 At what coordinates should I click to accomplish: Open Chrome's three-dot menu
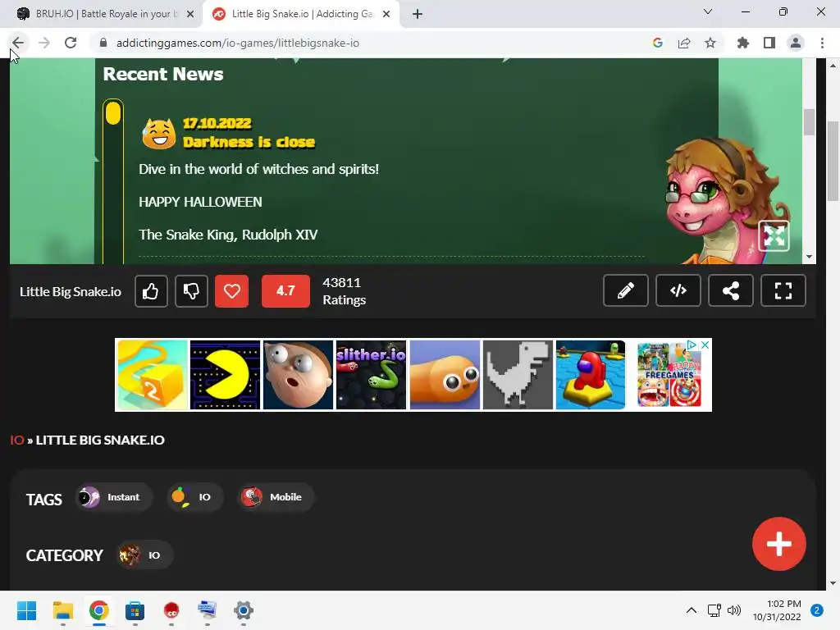click(822, 43)
